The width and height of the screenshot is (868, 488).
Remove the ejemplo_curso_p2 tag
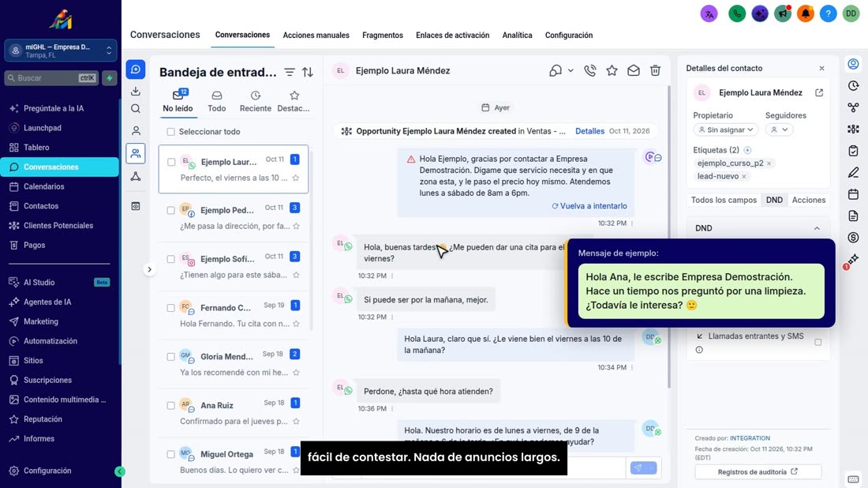click(769, 163)
